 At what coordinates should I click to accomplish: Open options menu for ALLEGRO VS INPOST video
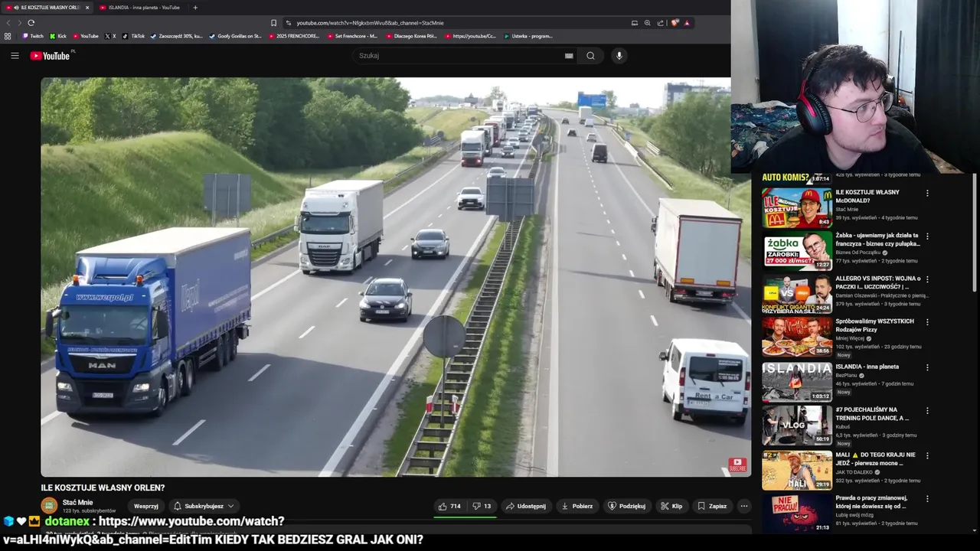click(927, 279)
